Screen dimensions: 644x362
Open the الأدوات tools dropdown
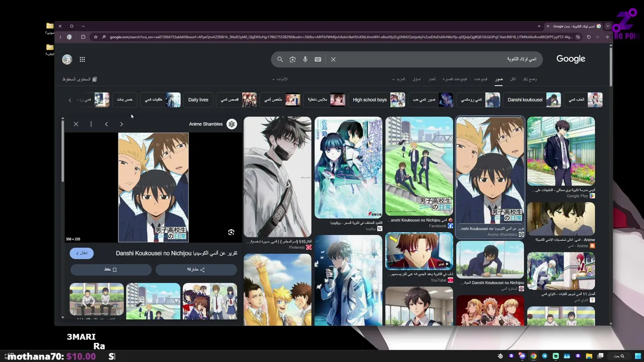pyautogui.click(x=280, y=79)
